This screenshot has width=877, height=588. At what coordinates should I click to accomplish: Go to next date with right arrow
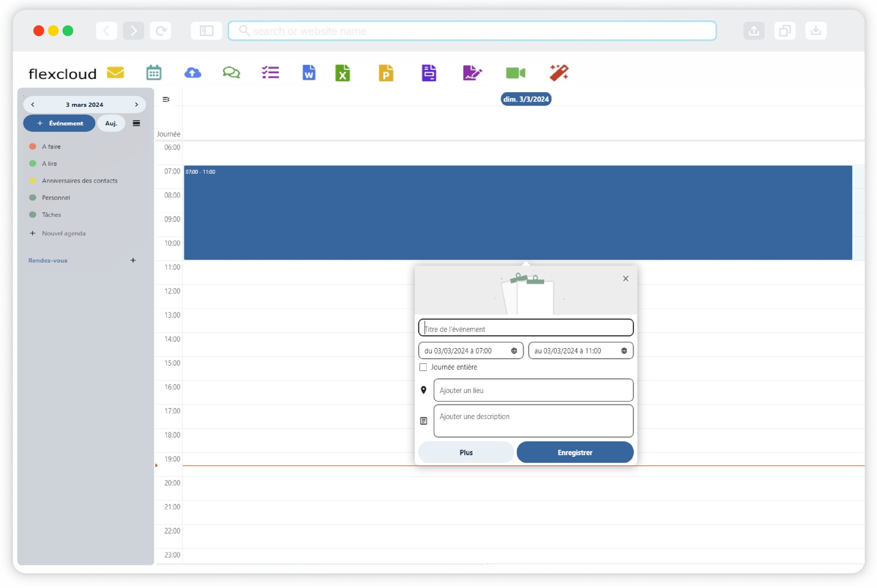coord(136,104)
